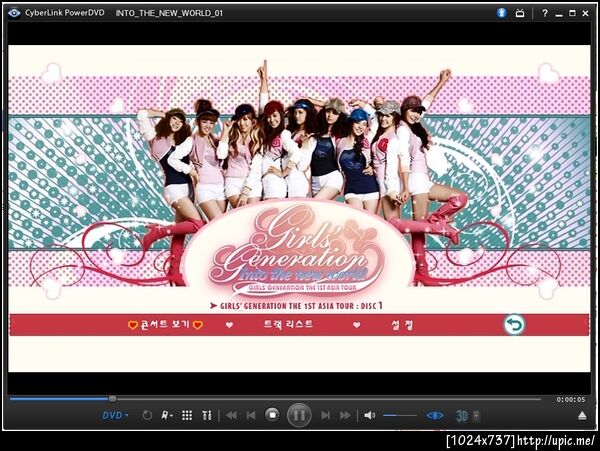The image size is (600, 451).
Task: Toggle TrueTheater eye enhancement
Action: pyautogui.click(x=435, y=415)
